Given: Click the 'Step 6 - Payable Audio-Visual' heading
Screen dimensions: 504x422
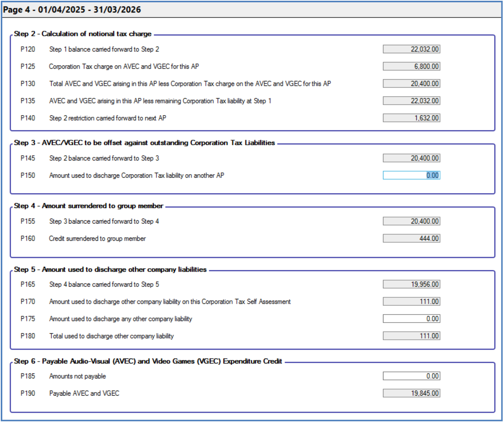Looking at the screenshot, I should coord(148,361).
